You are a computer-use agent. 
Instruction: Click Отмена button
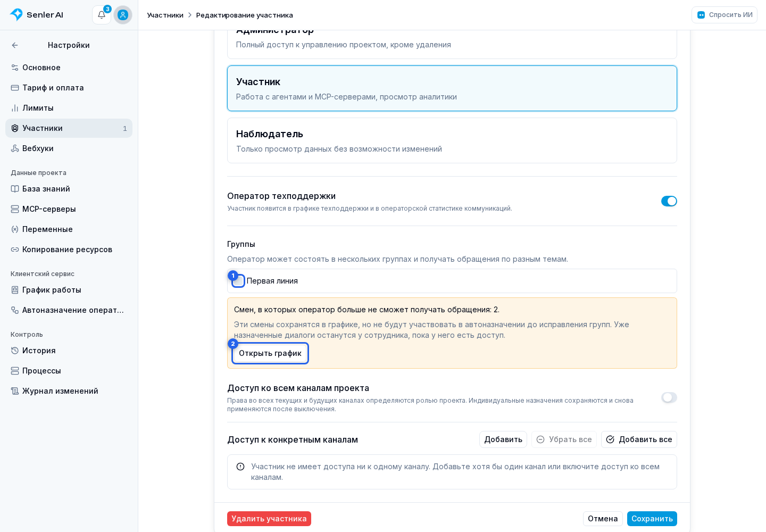tap(603, 519)
